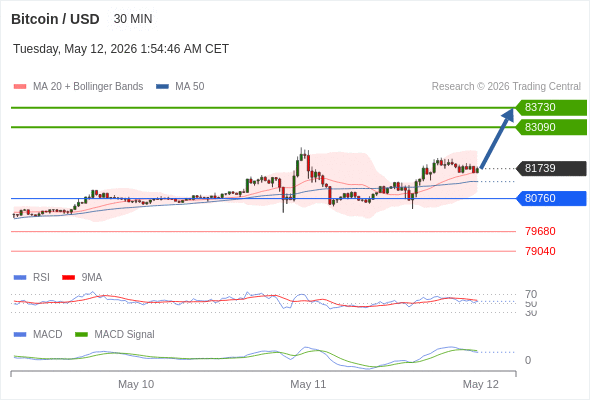Select the 30 MIN timeframe label
590x400 pixels.
133,19
